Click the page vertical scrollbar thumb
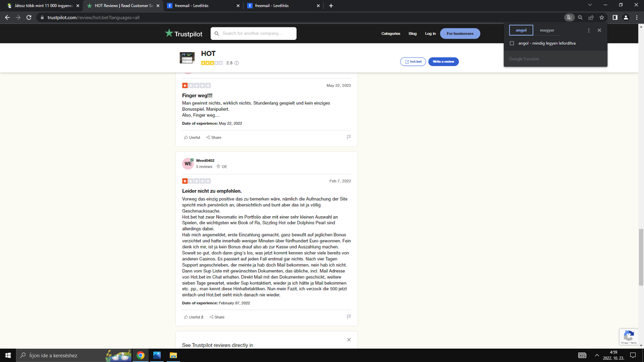Image resolution: width=644 pixels, height=362 pixels. pos(641,257)
